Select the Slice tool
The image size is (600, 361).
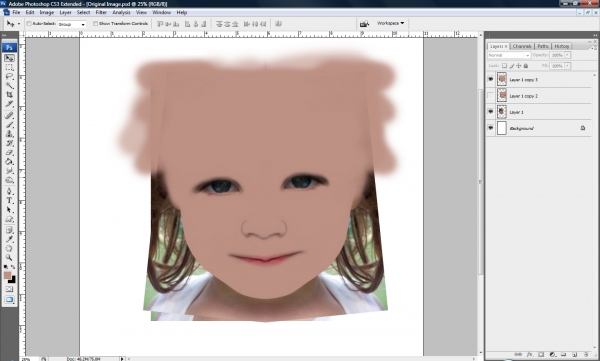(x=9, y=104)
